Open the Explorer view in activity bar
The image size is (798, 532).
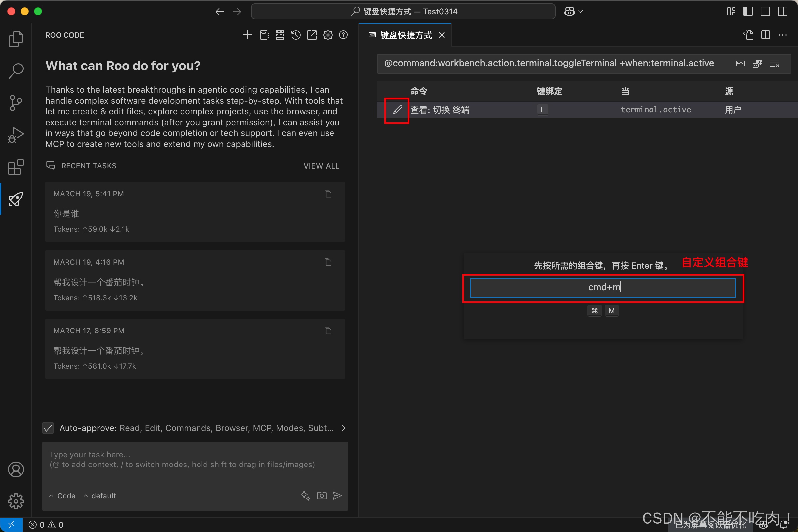[16, 39]
